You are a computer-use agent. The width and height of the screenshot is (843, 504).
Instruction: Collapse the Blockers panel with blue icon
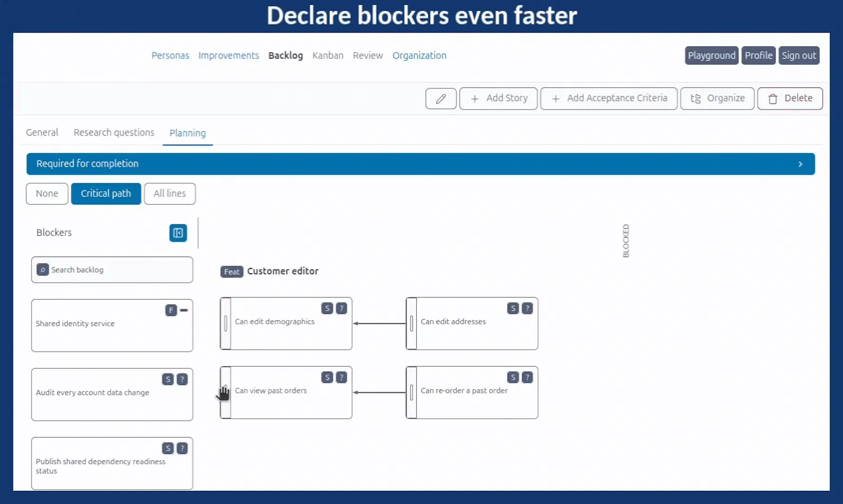[178, 233]
